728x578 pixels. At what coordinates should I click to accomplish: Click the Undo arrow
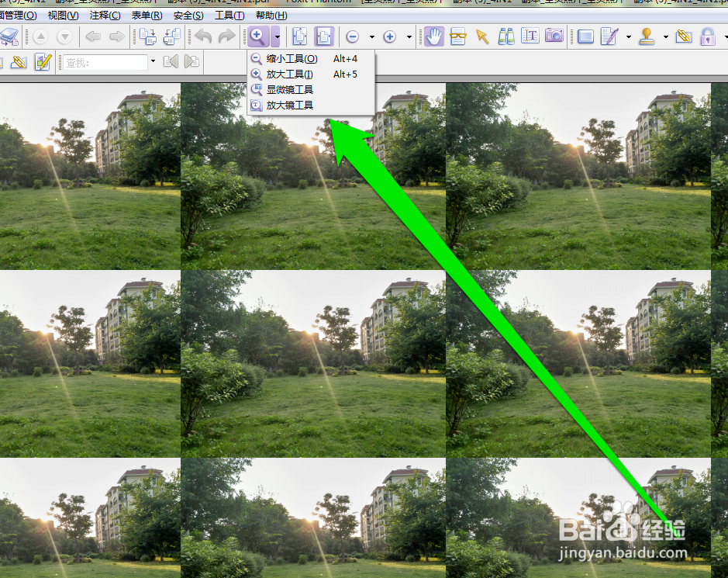pos(203,36)
